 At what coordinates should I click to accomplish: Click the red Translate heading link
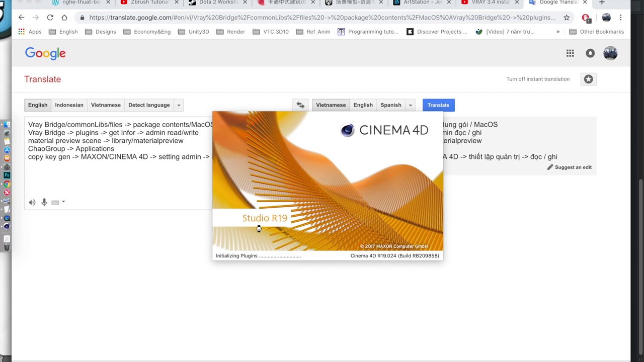click(42, 79)
